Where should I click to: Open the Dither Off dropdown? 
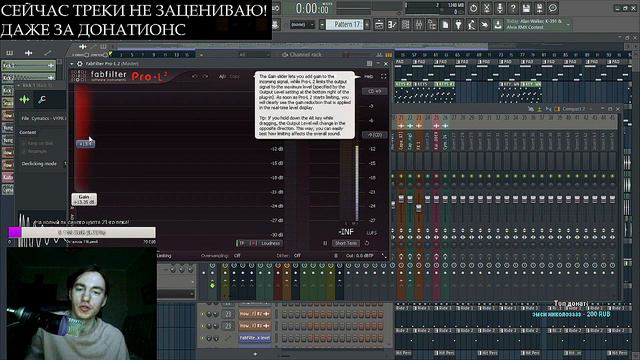[x=297, y=256]
